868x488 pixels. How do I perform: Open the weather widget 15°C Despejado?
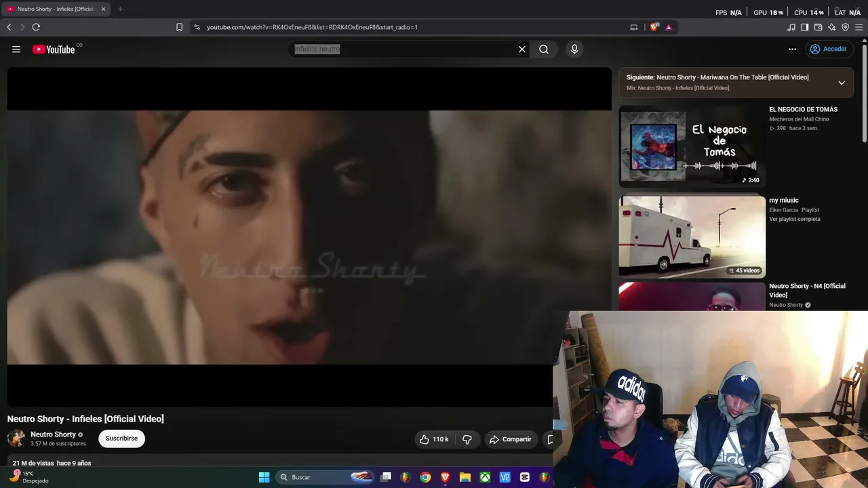[x=28, y=477]
